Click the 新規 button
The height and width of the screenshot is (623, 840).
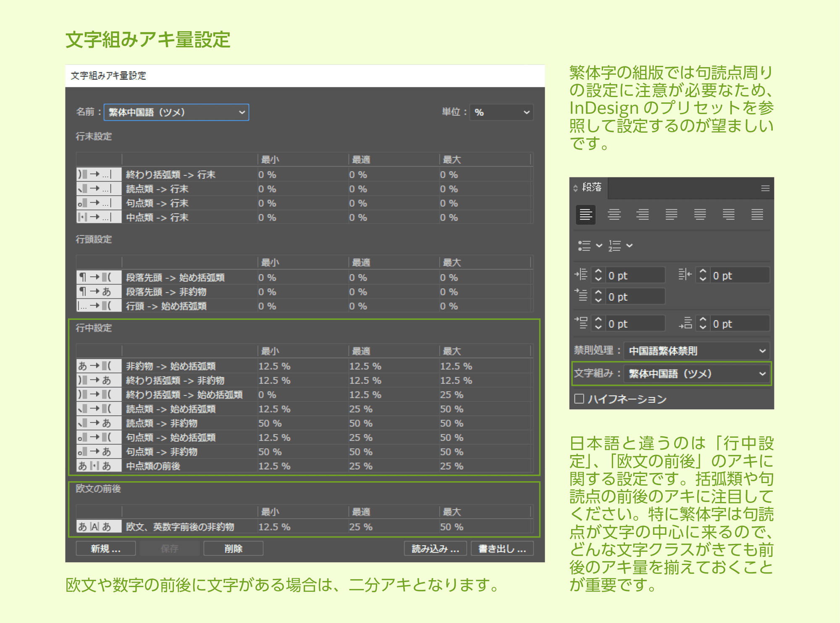click(x=105, y=549)
